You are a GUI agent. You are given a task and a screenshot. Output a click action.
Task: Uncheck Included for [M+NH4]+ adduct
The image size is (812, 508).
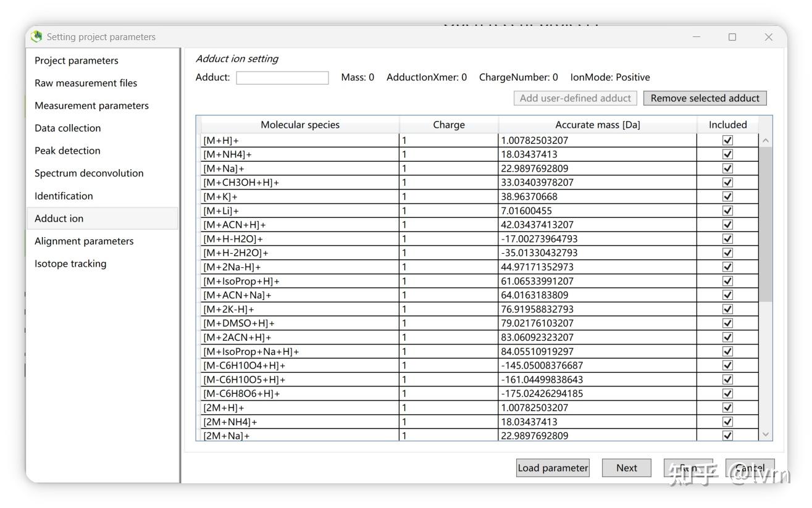(x=727, y=154)
